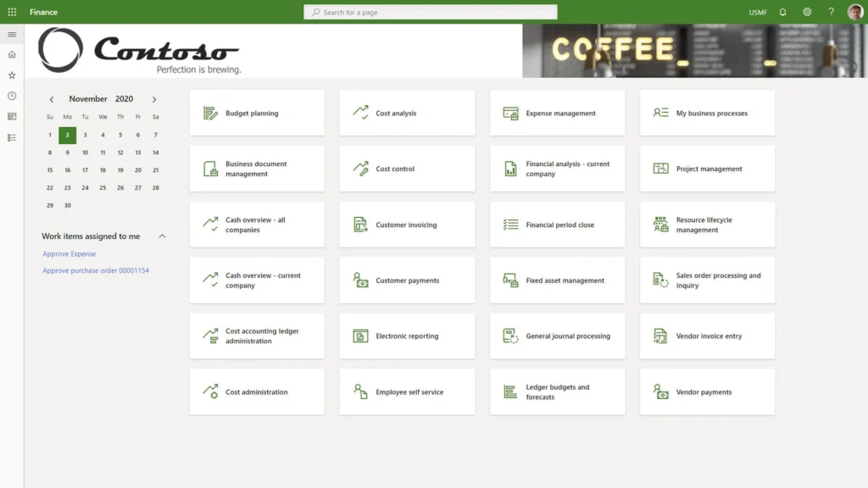Select November 17 in the calendar
Viewport: 868px width, 488px height.
pos(85,170)
